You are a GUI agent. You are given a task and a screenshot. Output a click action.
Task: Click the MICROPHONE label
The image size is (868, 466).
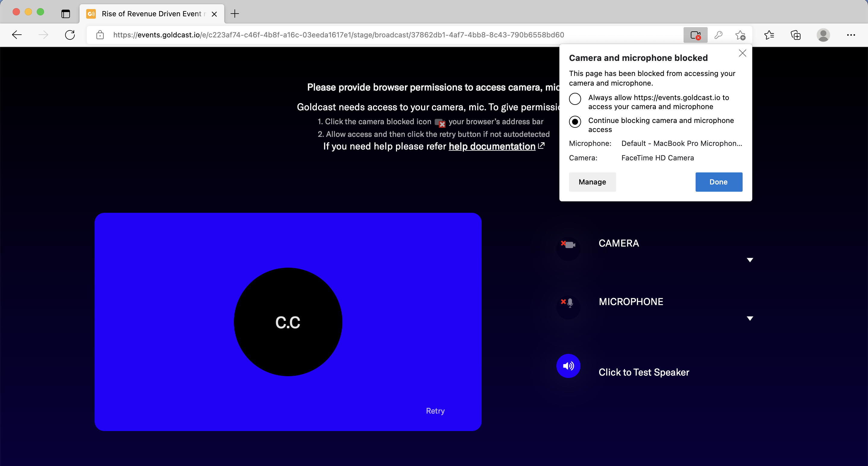coord(631,301)
